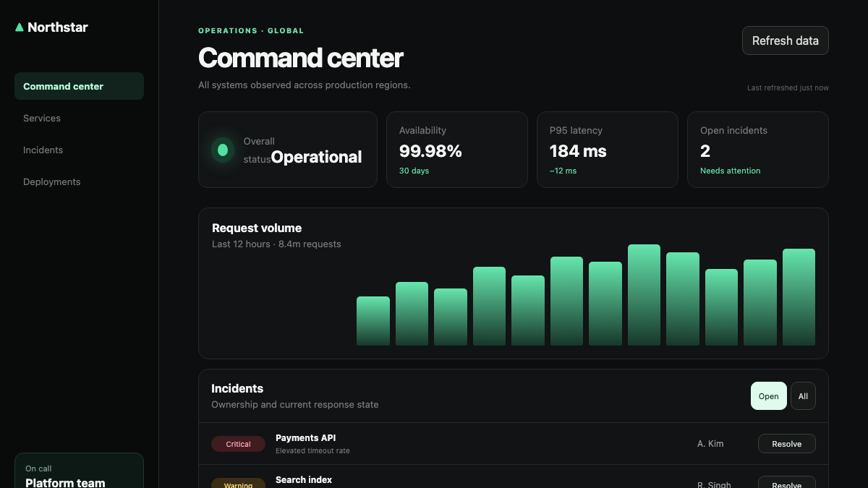The image size is (868, 488).
Task: Navigate to Deployments in the sidebar
Action: [79, 181]
